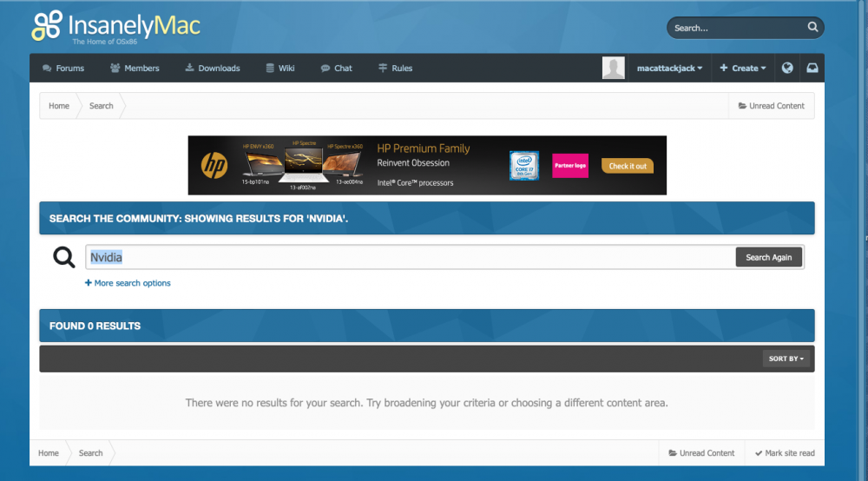This screenshot has height=481, width=868.
Task: Click the Search Again button
Action: click(x=768, y=257)
